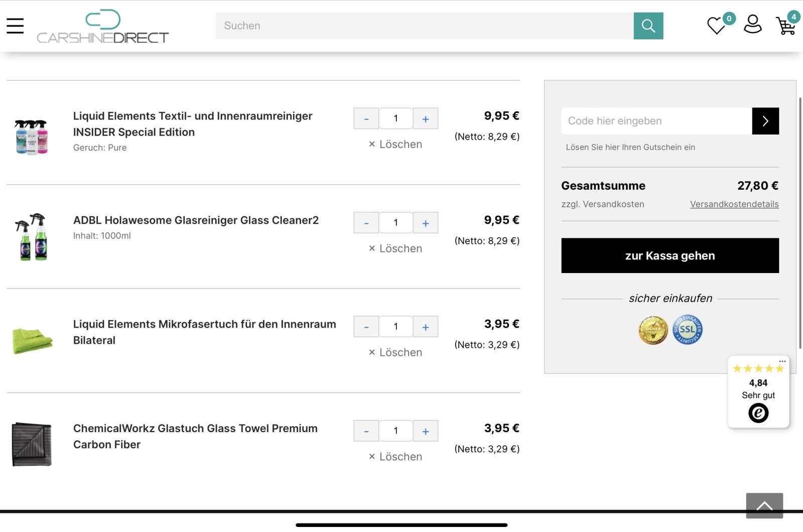The width and height of the screenshot is (803, 532).
Task: Click 'Inhalt: 1000ml' variant text
Action: click(x=102, y=236)
